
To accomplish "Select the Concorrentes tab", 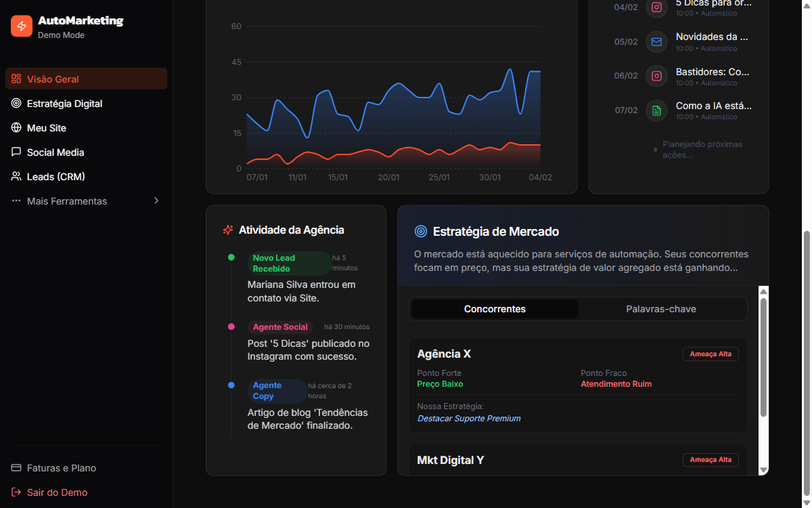I will pyautogui.click(x=494, y=309).
